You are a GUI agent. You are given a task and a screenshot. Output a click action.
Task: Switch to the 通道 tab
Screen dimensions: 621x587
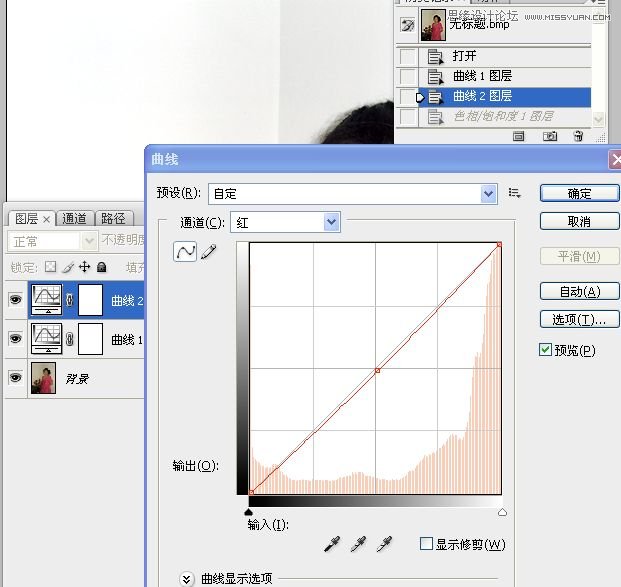pos(74,218)
